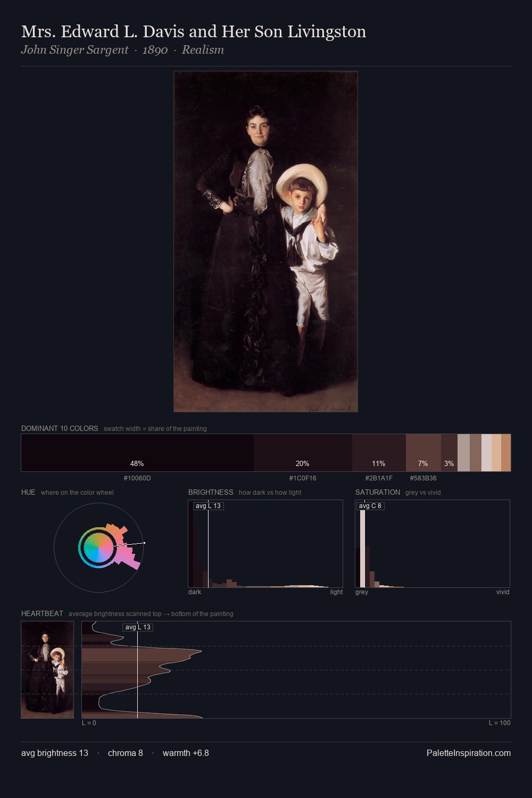The width and height of the screenshot is (532, 798).
Task: Select the 48% darkest color swatch
Action: point(137,453)
